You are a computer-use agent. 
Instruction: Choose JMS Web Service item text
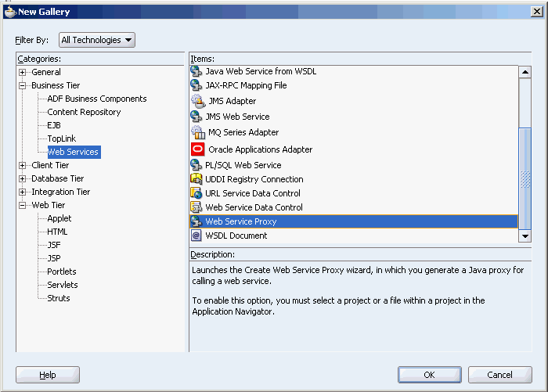[237, 117]
